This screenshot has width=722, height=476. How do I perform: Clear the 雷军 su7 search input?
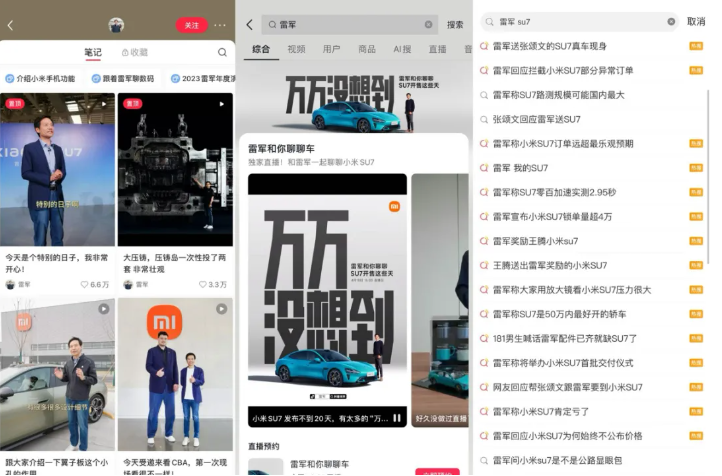point(671,21)
